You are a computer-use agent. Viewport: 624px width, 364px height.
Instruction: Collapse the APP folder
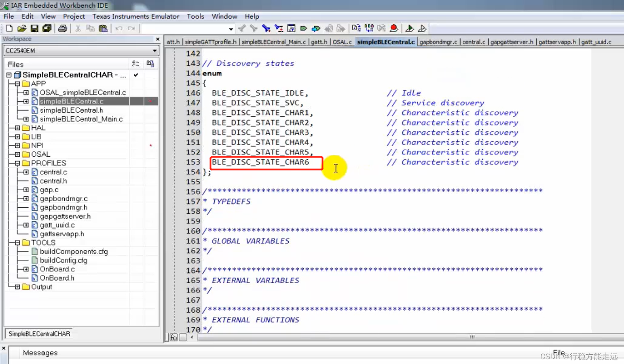coord(17,84)
